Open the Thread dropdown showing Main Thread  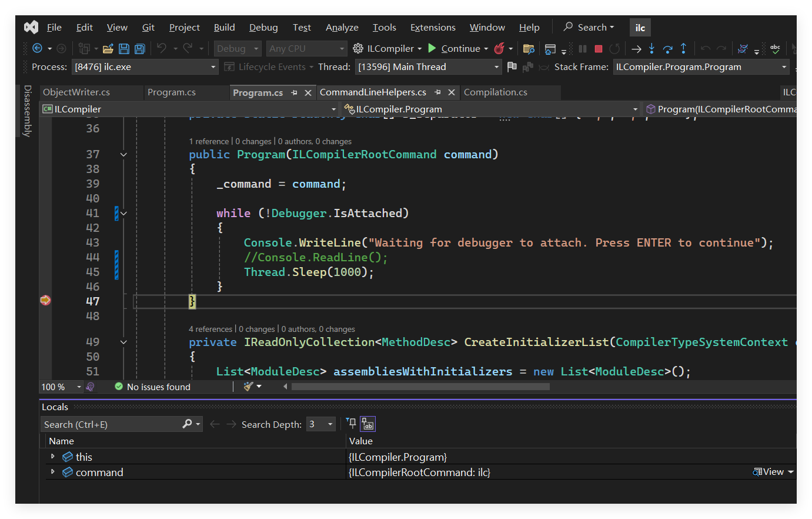[428, 67]
